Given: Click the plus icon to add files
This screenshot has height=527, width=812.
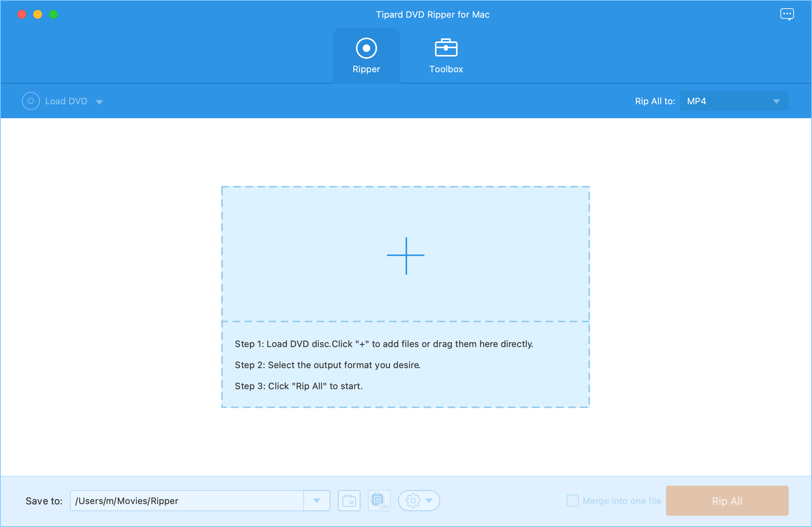Looking at the screenshot, I should (x=406, y=255).
